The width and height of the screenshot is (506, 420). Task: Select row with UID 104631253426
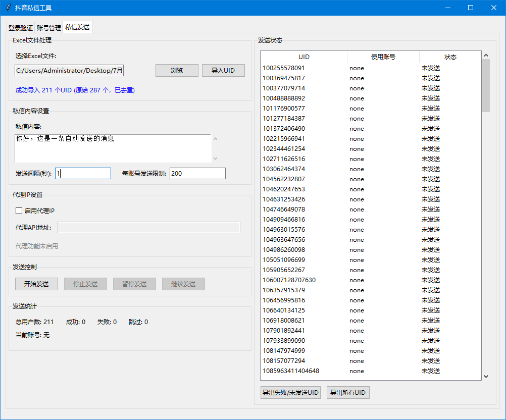pyautogui.click(x=371, y=199)
